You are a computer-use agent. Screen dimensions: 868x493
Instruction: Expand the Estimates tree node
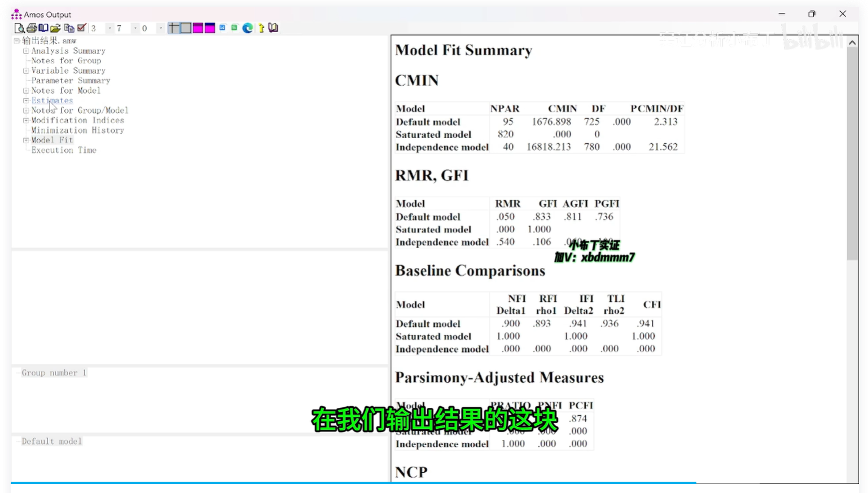[x=26, y=100]
